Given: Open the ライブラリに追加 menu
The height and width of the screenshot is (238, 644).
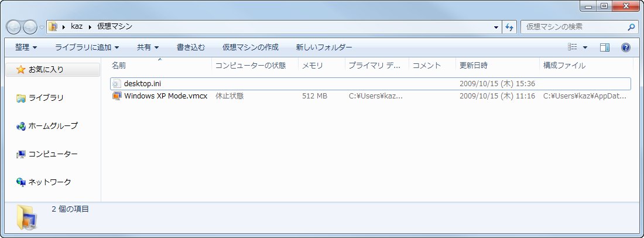Looking at the screenshot, I should [x=87, y=47].
